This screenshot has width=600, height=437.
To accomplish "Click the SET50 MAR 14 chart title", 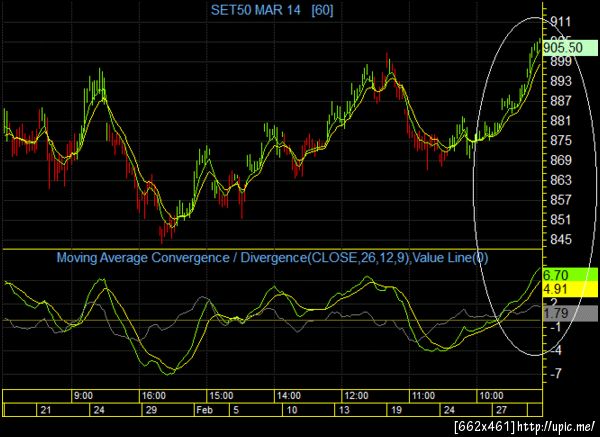I will 256,10.
